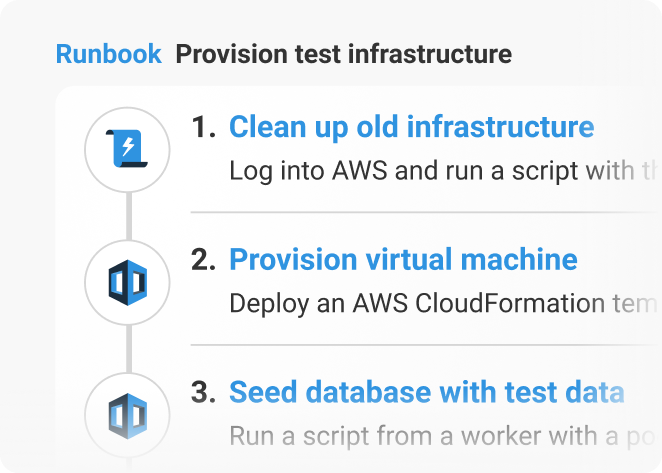Click the connector line between steps two and three
Viewport: 662px width, 473px height.
pos(129,349)
